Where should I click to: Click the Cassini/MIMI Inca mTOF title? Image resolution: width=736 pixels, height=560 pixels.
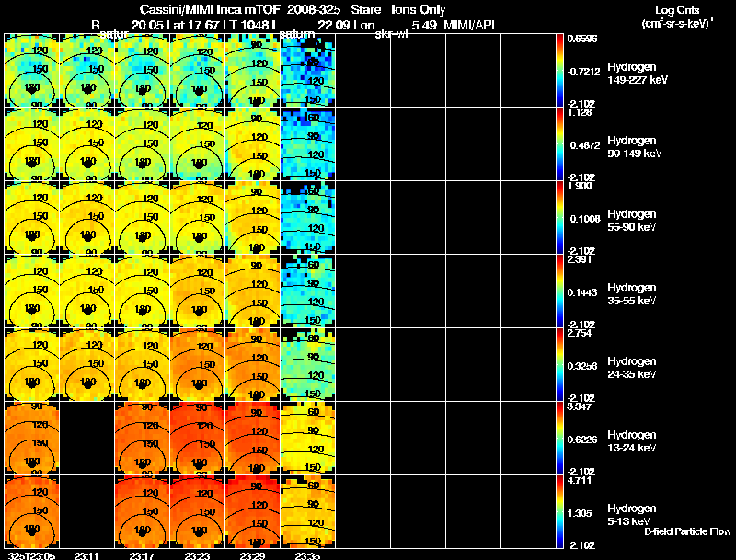coord(210,10)
